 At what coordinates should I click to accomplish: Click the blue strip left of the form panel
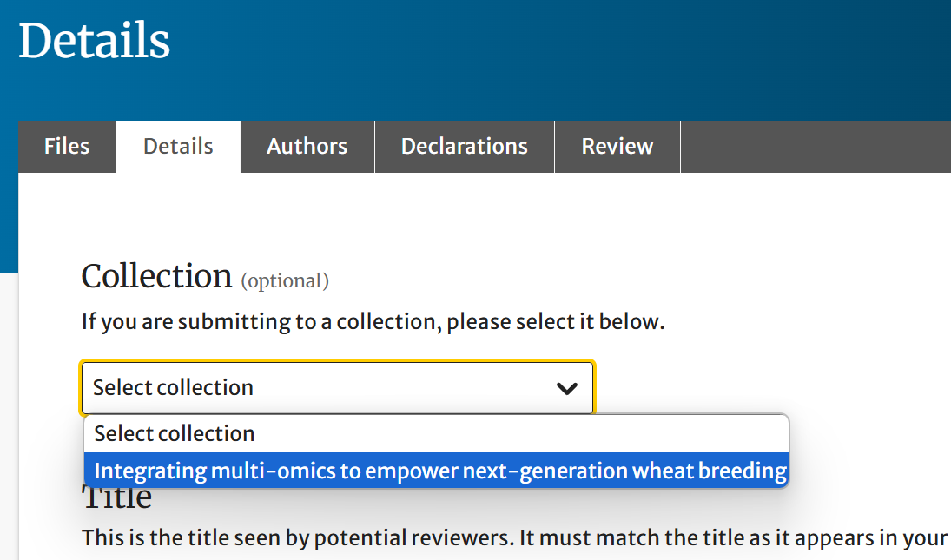pyautogui.click(x=9, y=217)
